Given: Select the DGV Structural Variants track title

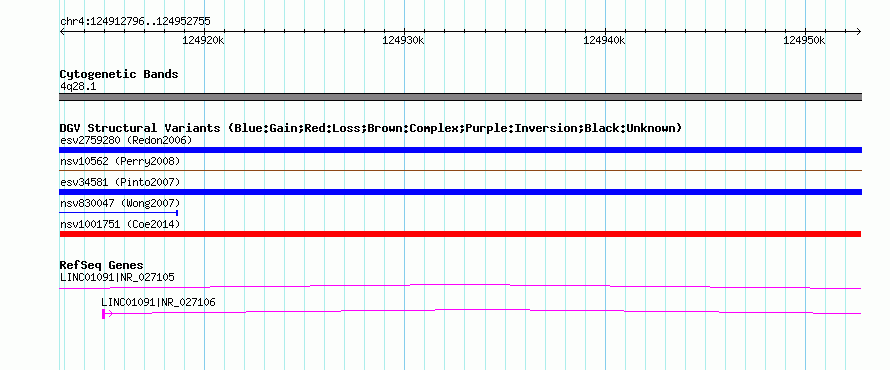Looking at the screenshot, I should [x=371, y=128].
